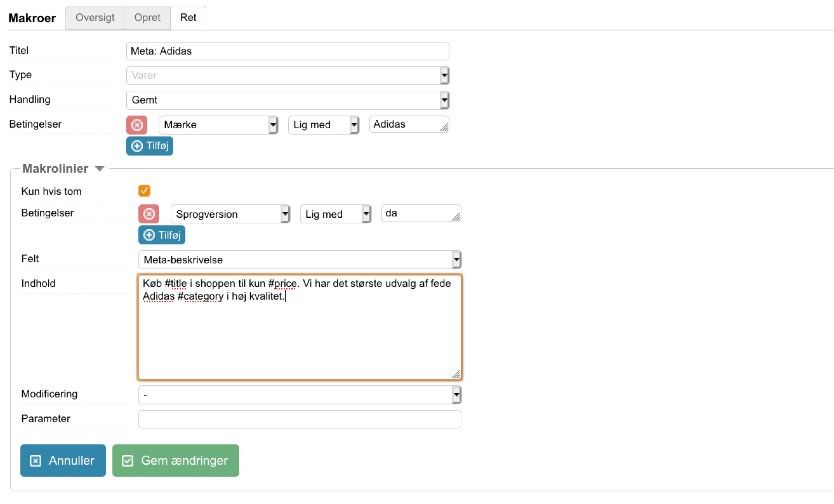
Task: Click the Makrolinier section heading
Action: [x=55, y=169]
